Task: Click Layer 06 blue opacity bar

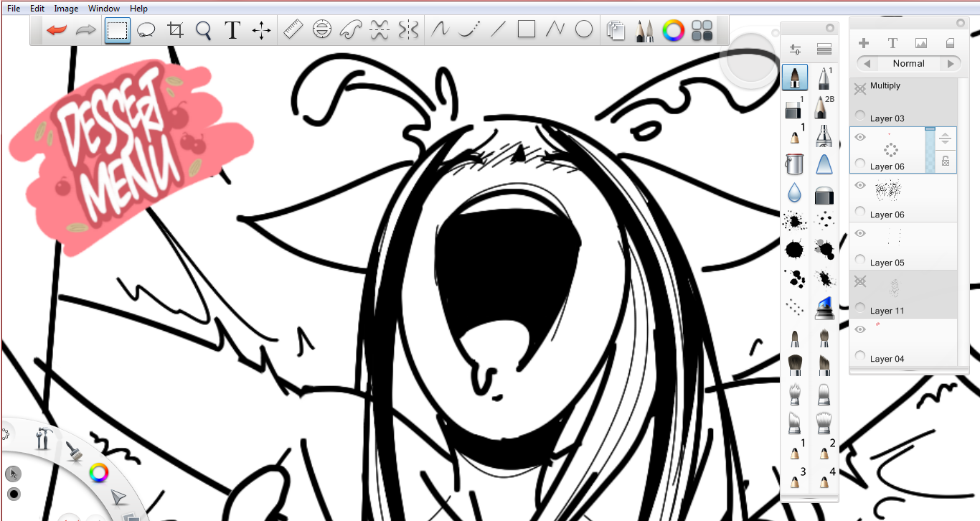Action: click(x=930, y=150)
